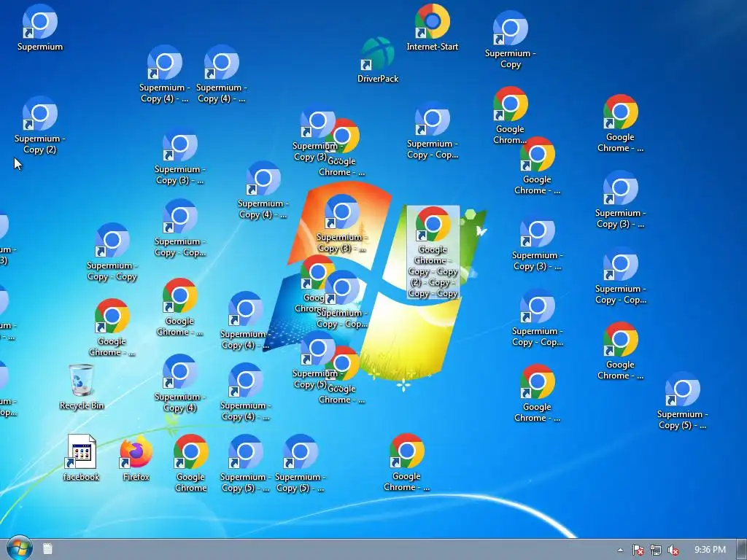
Task: Select the facebook shortcut icon
Action: point(82,458)
